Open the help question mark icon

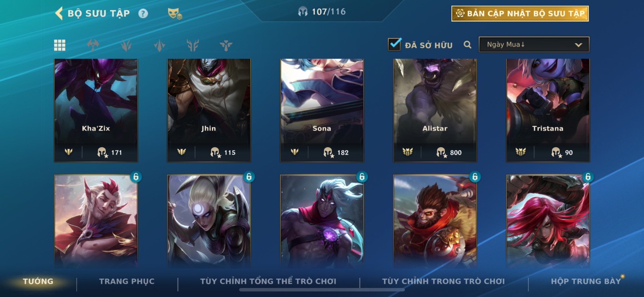[x=143, y=14]
